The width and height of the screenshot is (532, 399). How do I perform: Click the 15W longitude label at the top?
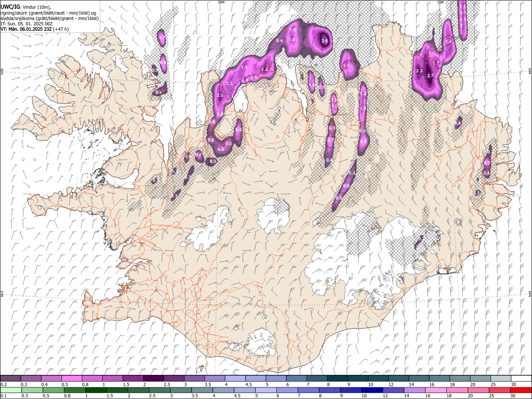click(440, 2)
